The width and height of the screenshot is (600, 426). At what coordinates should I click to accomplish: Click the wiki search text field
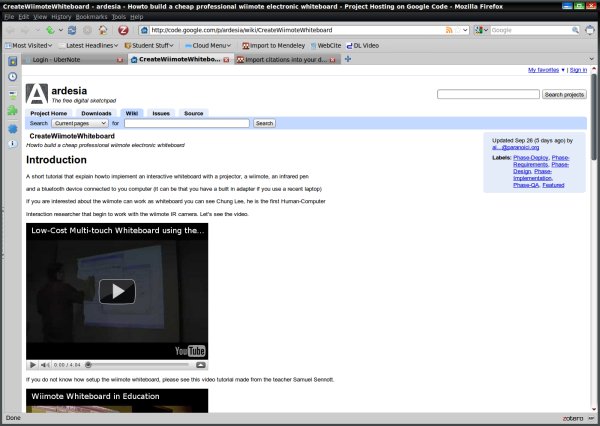(186, 123)
